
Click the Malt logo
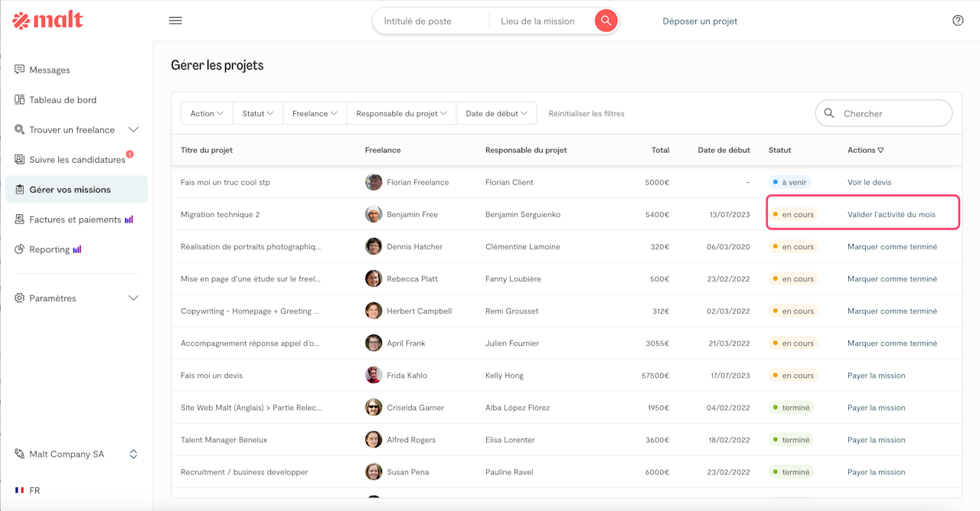pyautogui.click(x=47, y=21)
